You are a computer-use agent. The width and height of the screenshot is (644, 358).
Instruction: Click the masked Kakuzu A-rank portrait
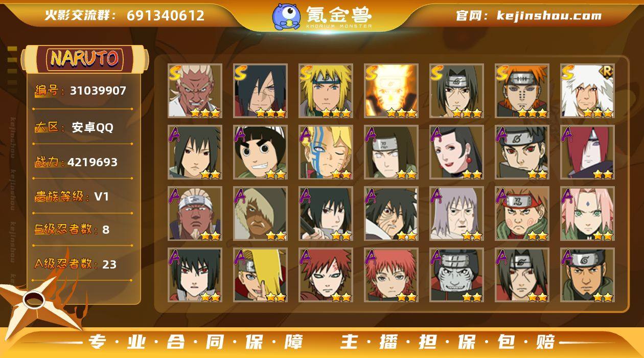click(456, 275)
